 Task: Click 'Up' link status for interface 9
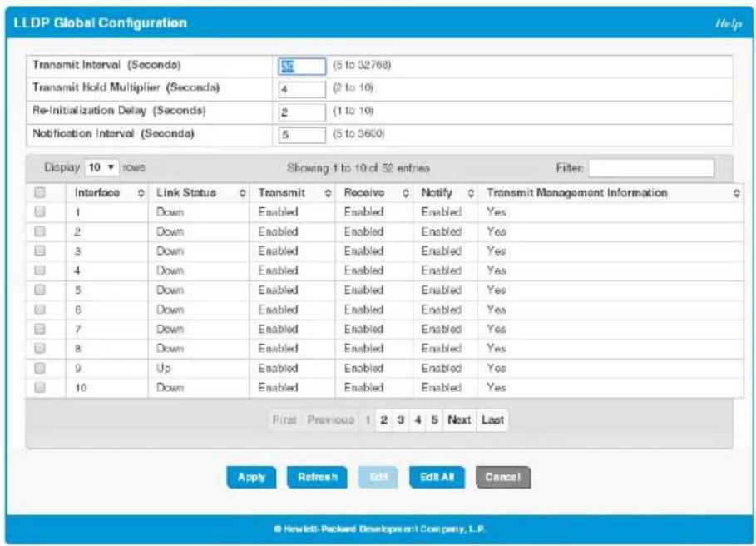tap(164, 368)
